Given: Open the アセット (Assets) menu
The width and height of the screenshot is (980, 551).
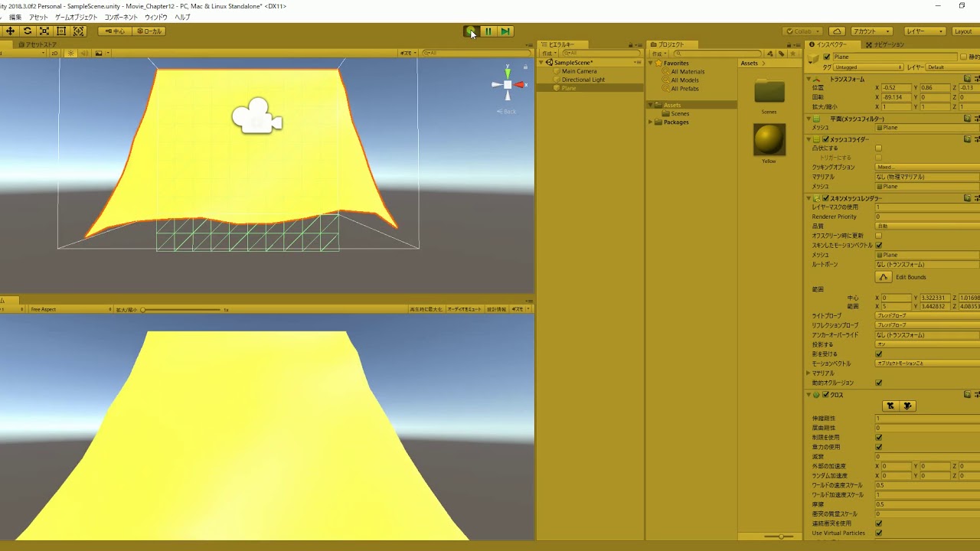Looking at the screenshot, I should click(x=38, y=17).
